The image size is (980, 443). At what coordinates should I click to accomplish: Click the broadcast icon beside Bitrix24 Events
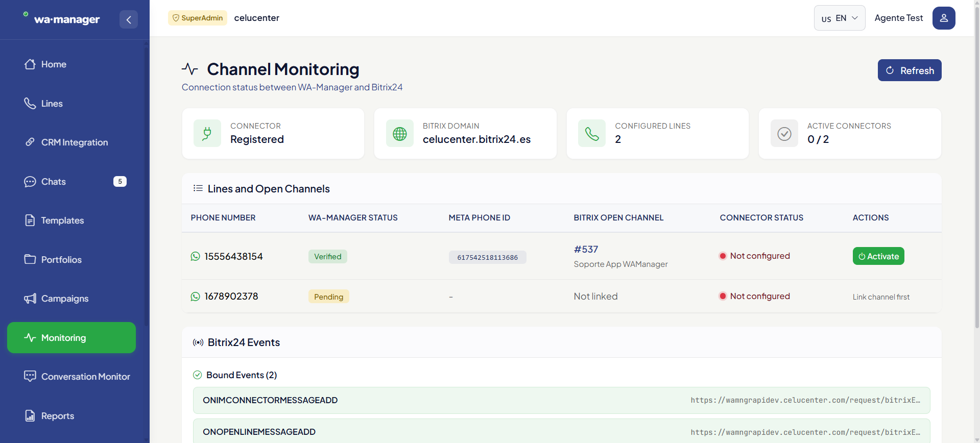pos(198,342)
